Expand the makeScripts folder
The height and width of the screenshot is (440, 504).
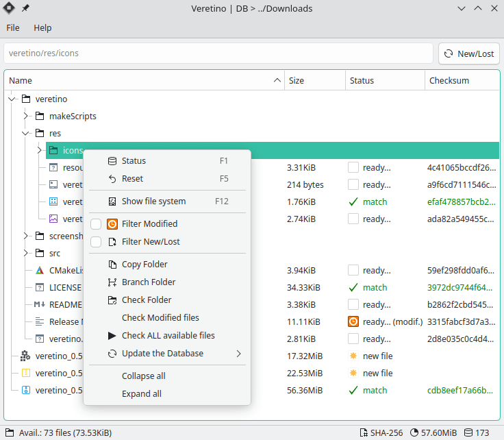click(x=26, y=116)
